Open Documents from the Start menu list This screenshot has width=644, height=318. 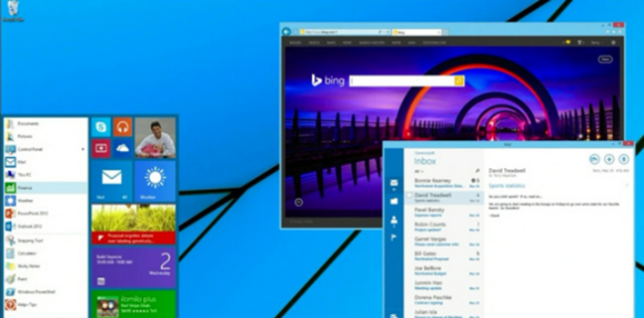pos(46,123)
